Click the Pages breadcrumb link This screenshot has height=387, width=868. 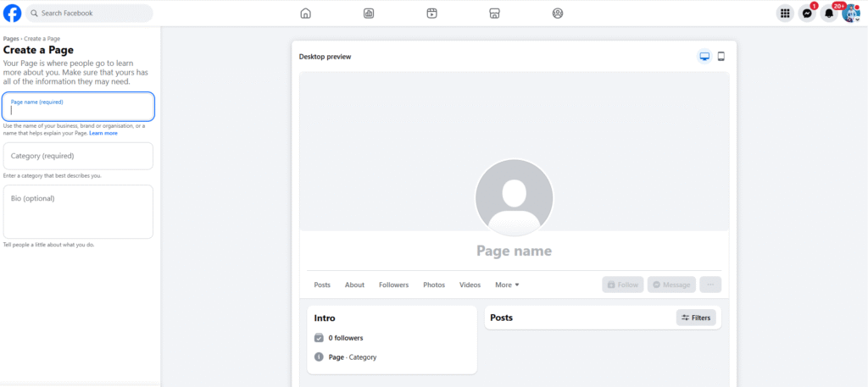click(x=10, y=39)
